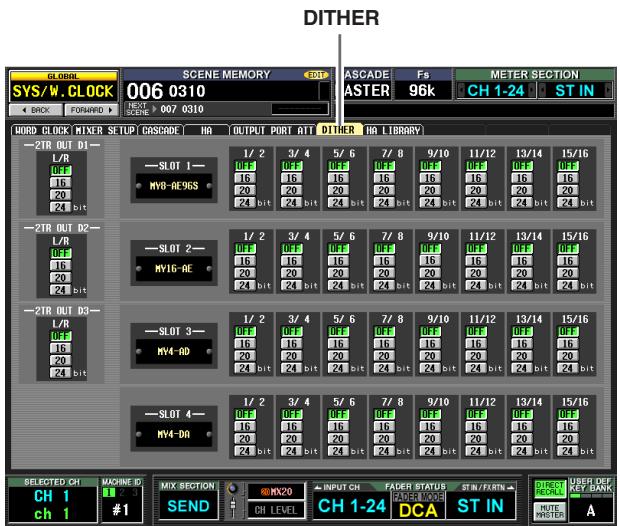Select 20 for SLOT 3 channels 3/4
This screenshot has width=620, height=526.
coord(291,356)
